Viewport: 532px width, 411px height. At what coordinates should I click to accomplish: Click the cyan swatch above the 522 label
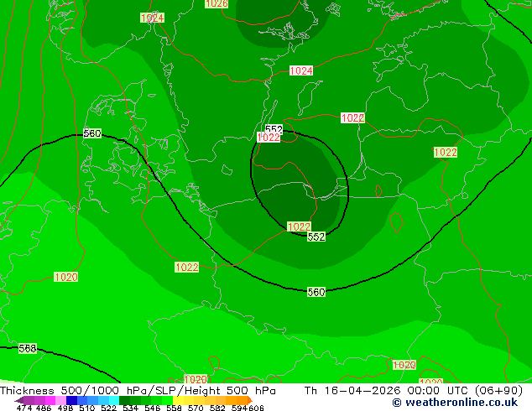tap(114, 400)
